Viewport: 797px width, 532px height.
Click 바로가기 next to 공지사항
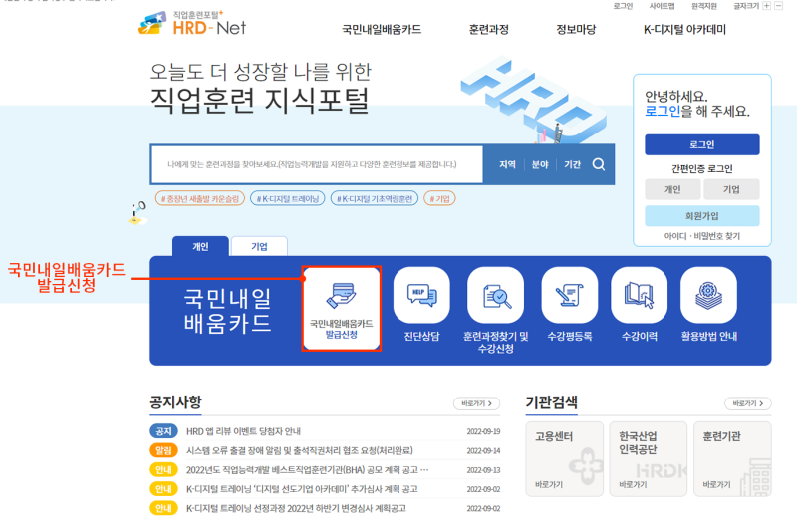[x=477, y=403]
